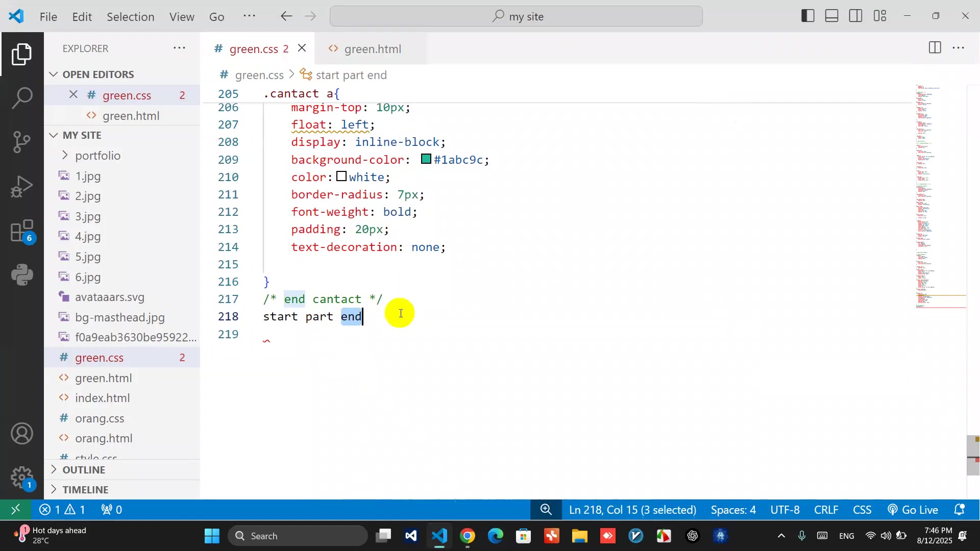Split the editor to the right
This screenshot has width=980, height=551.
tap(935, 48)
